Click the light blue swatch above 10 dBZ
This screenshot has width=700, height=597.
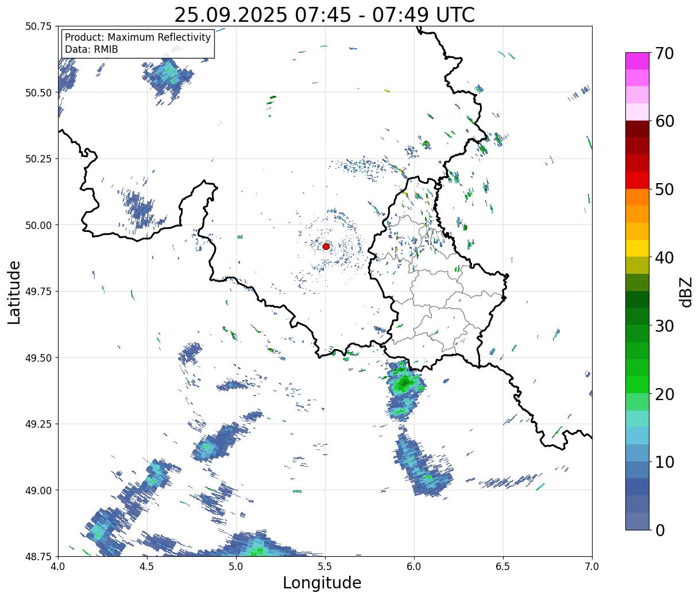click(637, 452)
